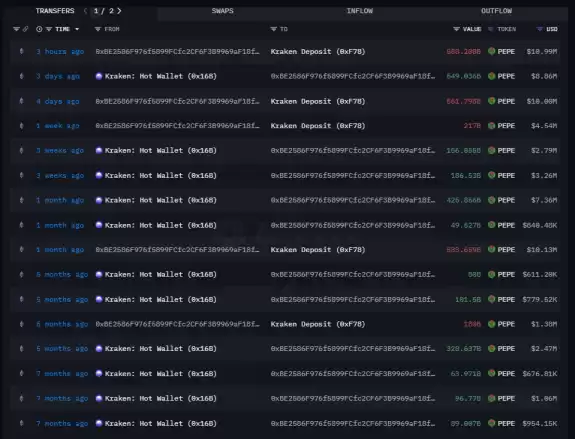The width and height of the screenshot is (575, 439).
Task: Go to next transfers page arrow
Action: point(119,11)
